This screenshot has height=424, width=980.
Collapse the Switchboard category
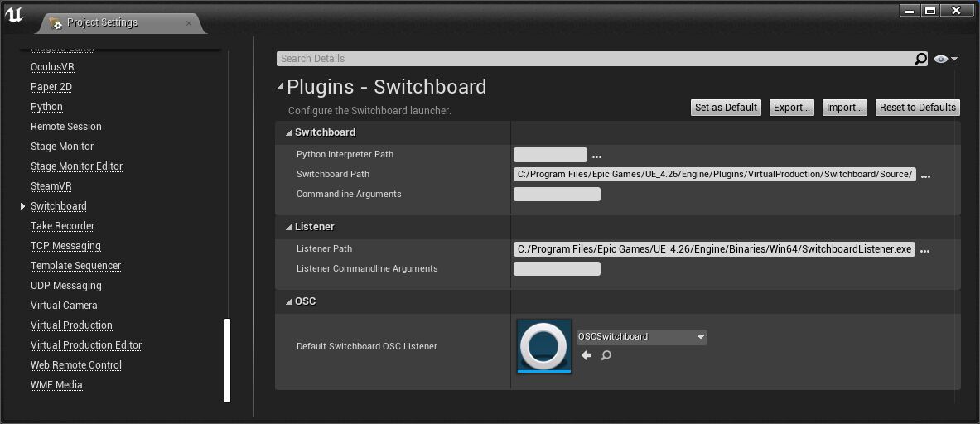click(x=289, y=132)
